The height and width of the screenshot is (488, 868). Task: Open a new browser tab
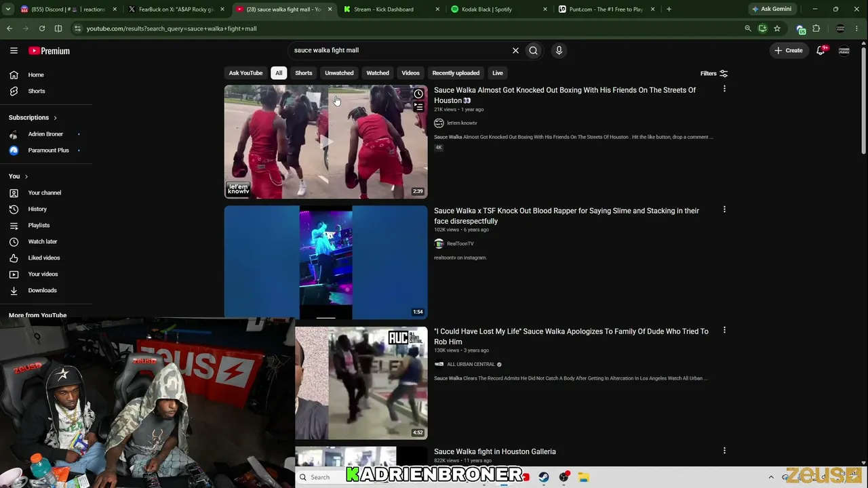click(669, 9)
